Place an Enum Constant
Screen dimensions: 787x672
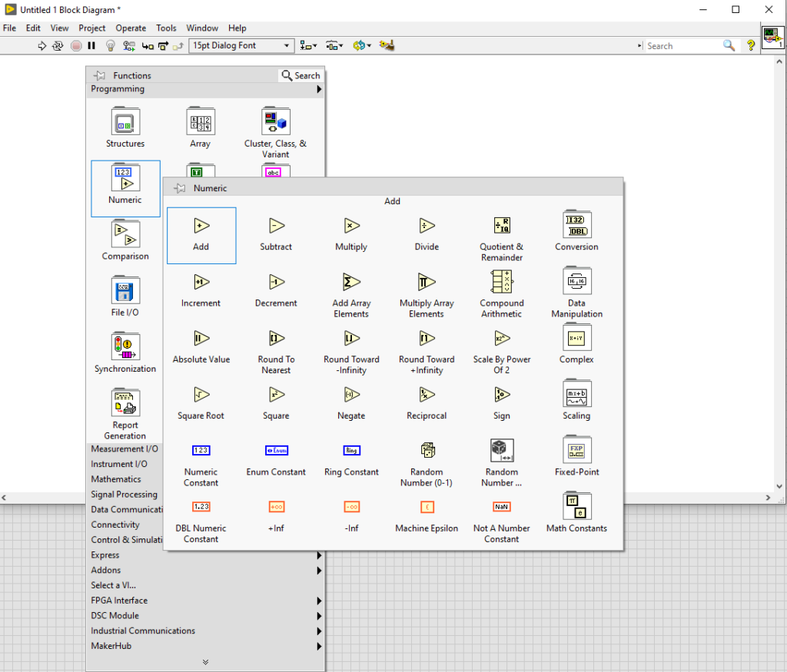[x=276, y=460]
